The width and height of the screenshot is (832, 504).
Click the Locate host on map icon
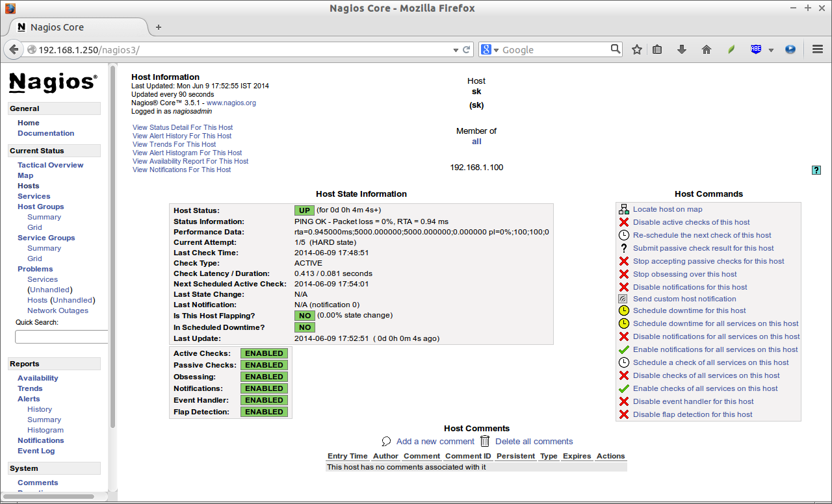click(x=624, y=209)
